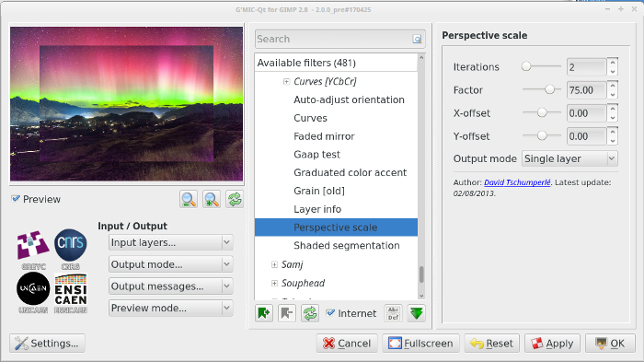This screenshot has height=362, width=644.
Task: Click the OK button
Action: pos(610,343)
